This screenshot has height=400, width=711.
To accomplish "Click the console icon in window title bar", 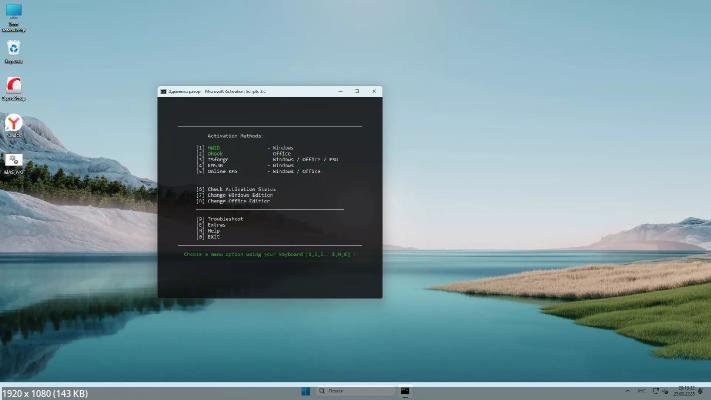I will 164,92.
